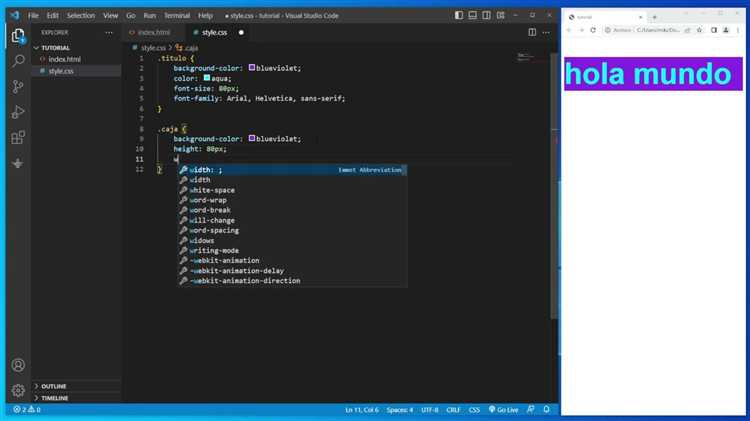The width and height of the screenshot is (750, 421).
Task: Open the Run and Debug view
Action: (x=18, y=112)
